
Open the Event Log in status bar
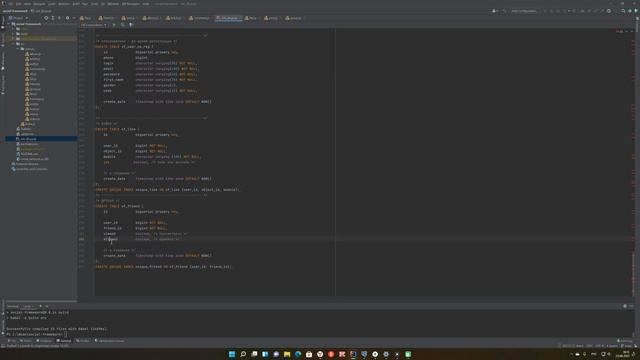(624, 341)
